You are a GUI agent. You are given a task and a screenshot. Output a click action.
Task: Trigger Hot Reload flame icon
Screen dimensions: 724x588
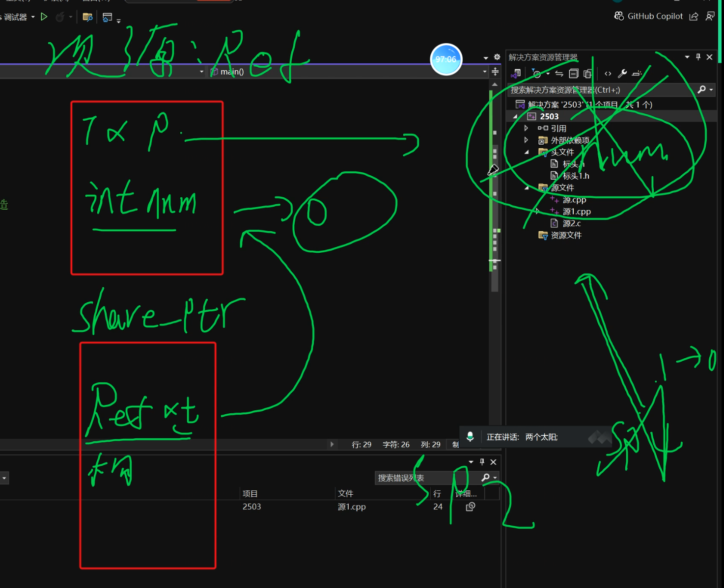coord(61,17)
